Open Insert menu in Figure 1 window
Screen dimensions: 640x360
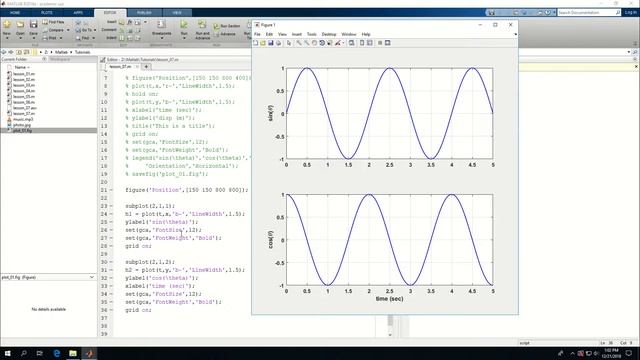click(x=297, y=34)
